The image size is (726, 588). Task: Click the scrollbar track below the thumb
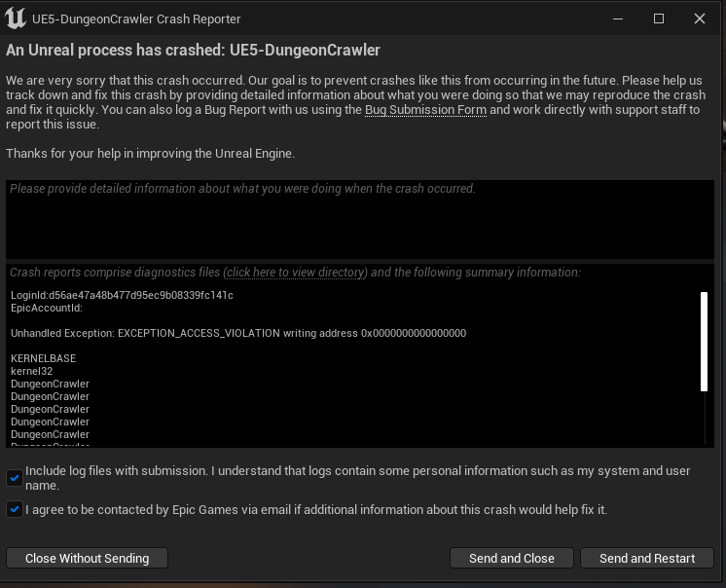(x=705, y=418)
